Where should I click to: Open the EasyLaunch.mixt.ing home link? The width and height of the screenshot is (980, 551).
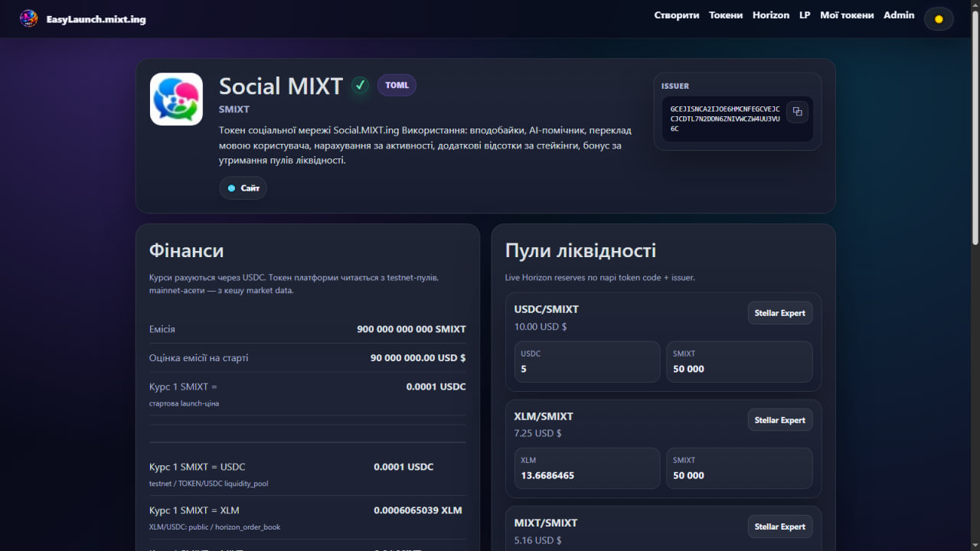coord(96,19)
